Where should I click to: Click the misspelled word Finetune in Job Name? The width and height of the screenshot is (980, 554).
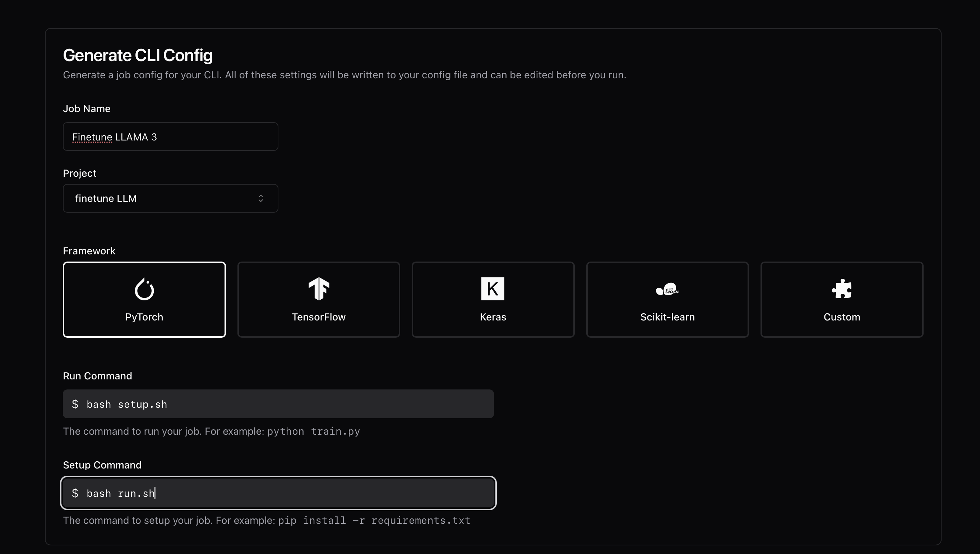coord(92,137)
